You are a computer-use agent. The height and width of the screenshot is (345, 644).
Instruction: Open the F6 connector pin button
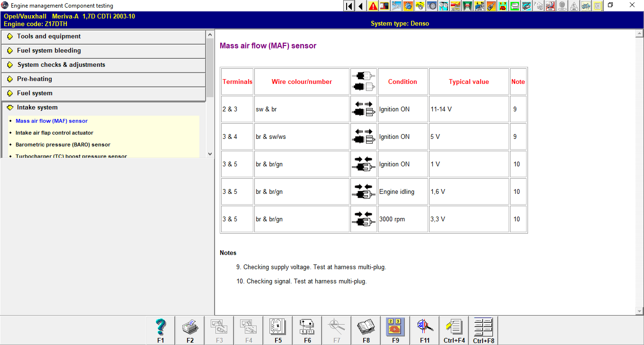point(307,330)
